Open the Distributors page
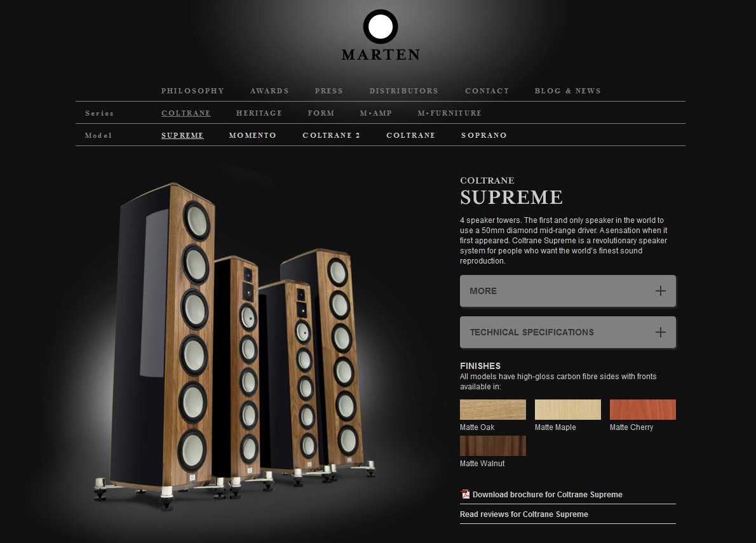Screen dimensions: 756x543 click(404, 91)
